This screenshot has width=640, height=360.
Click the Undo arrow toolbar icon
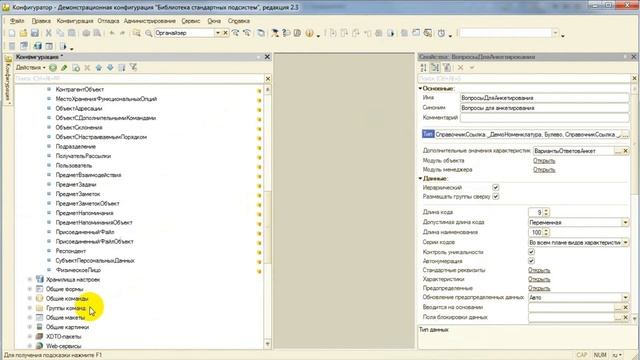pos(111,33)
